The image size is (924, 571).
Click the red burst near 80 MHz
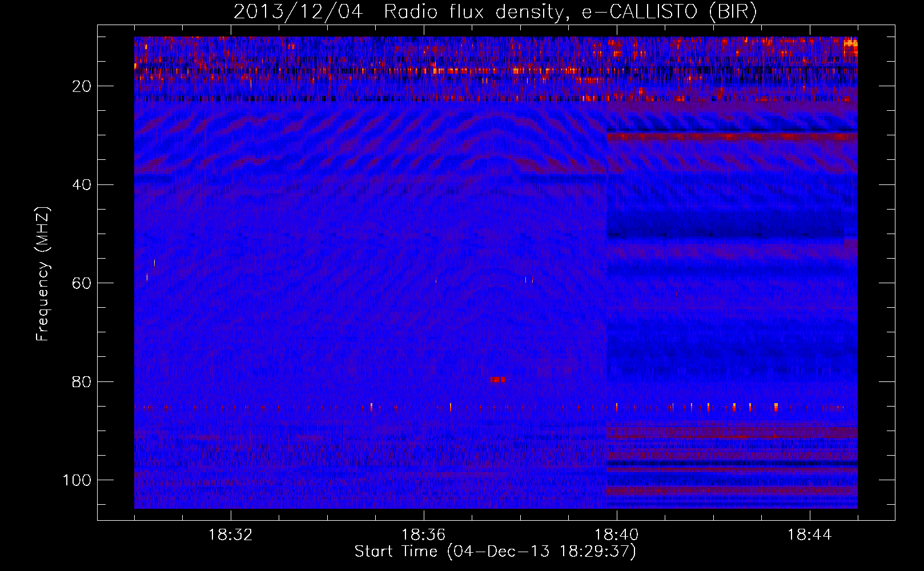498,380
